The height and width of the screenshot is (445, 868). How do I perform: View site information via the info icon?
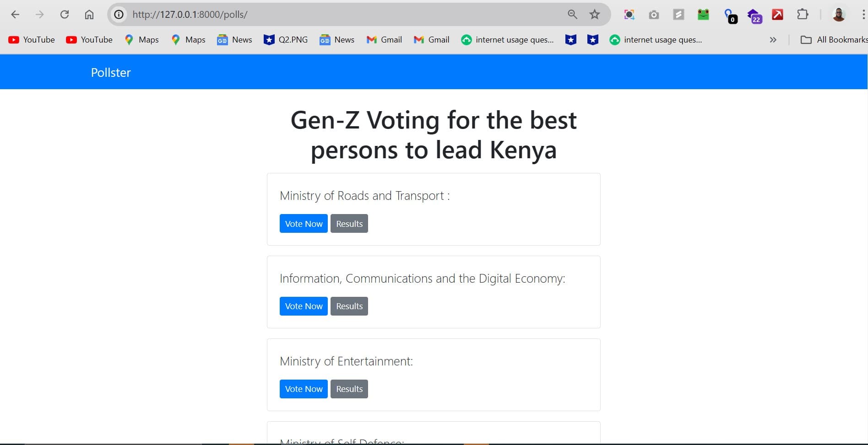coord(119,14)
